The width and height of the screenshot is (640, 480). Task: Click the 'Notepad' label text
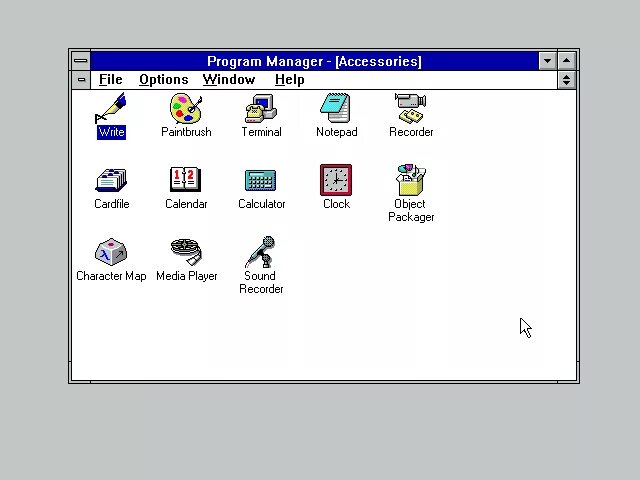(x=337, y=132)
